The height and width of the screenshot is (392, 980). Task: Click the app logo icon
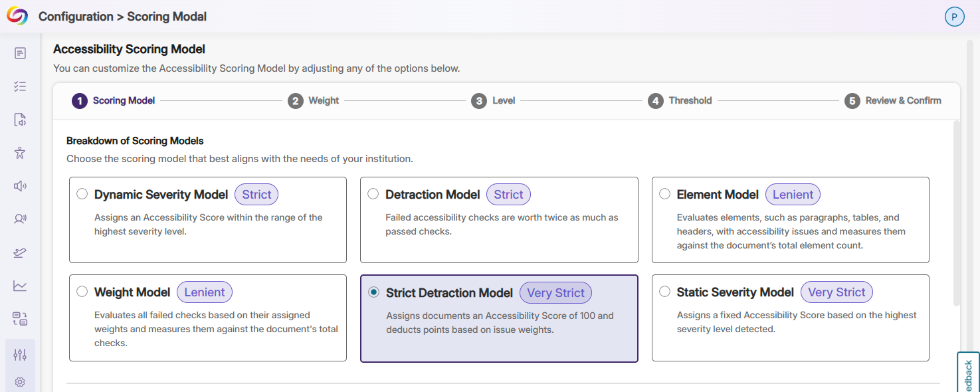(17, 16)
